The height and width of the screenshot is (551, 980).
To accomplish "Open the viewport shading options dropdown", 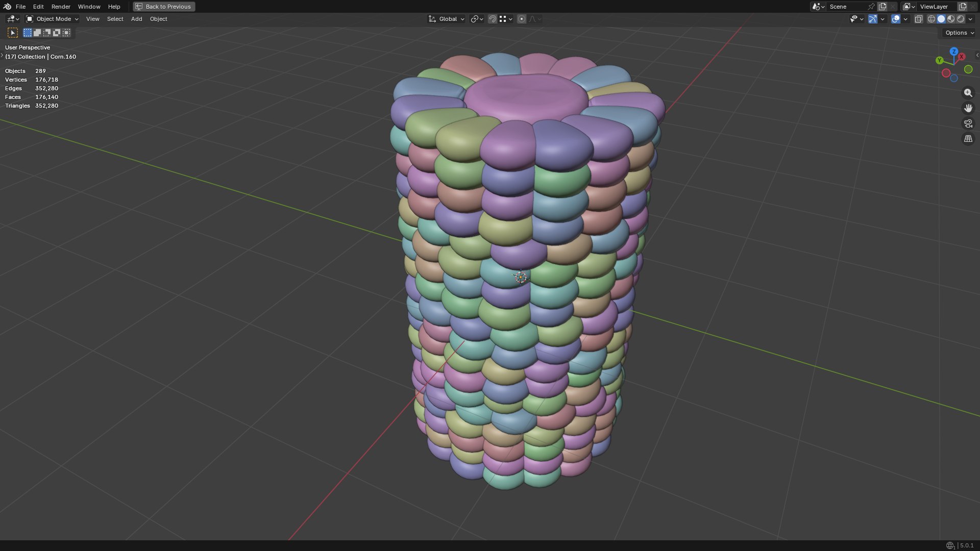I will point(970,19).
